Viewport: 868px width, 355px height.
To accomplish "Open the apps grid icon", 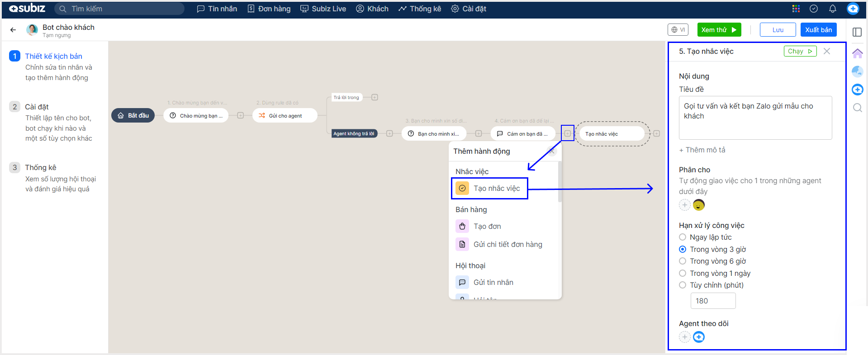I will (x=796, y=9).
